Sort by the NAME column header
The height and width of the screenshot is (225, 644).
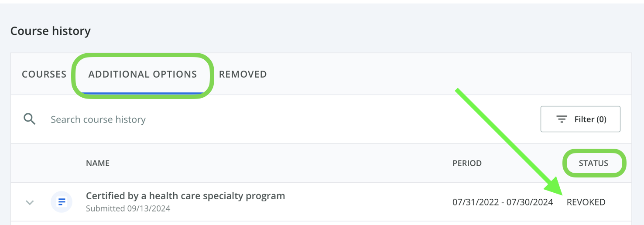(x=98, y=164)
